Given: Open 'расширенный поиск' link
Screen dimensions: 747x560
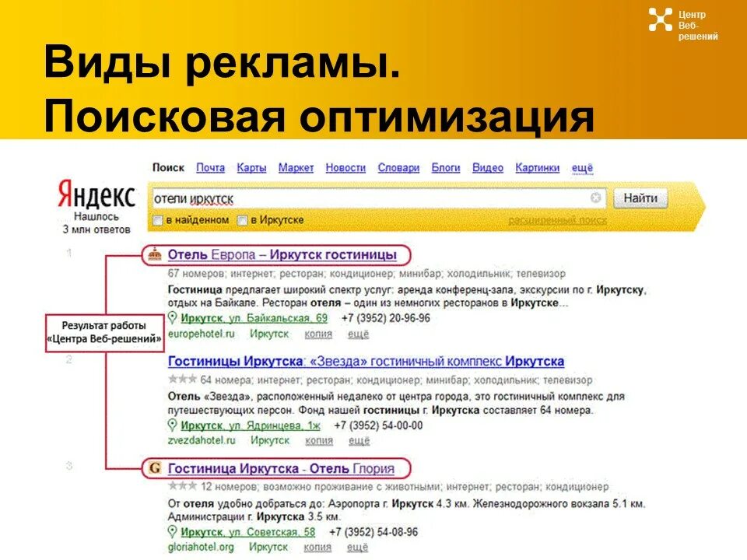Looking at the screenshot, I should point(557,220).
